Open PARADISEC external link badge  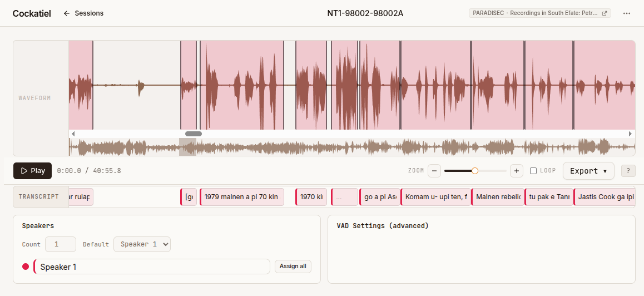coord(539,13)
